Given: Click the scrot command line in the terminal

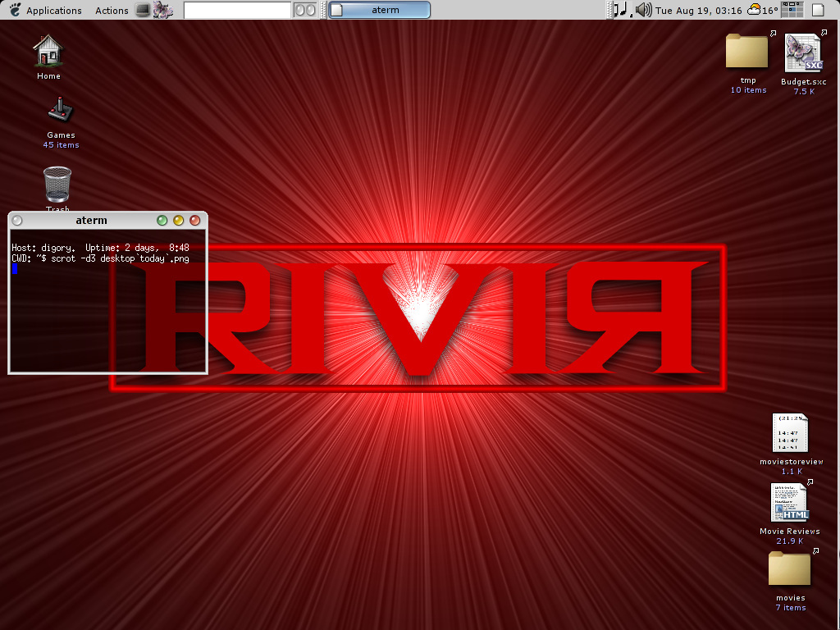Looking at the screenshot, I should pos(100,258).
